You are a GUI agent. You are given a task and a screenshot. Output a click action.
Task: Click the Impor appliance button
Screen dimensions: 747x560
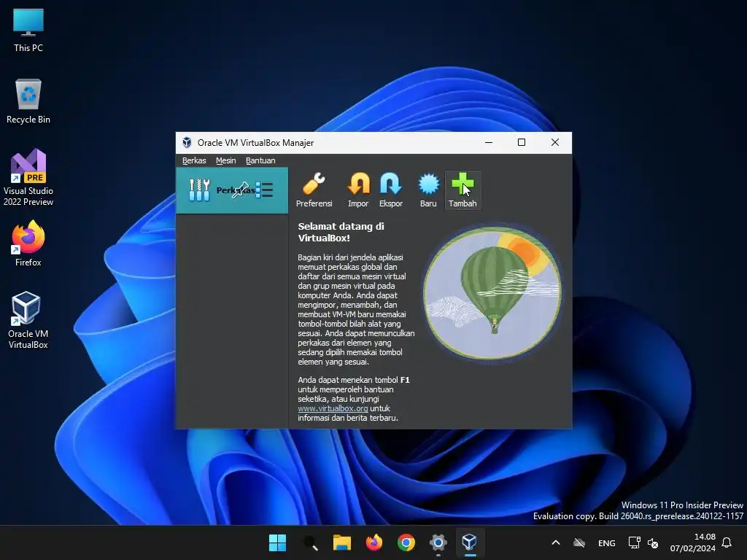(x=358, y=190)
